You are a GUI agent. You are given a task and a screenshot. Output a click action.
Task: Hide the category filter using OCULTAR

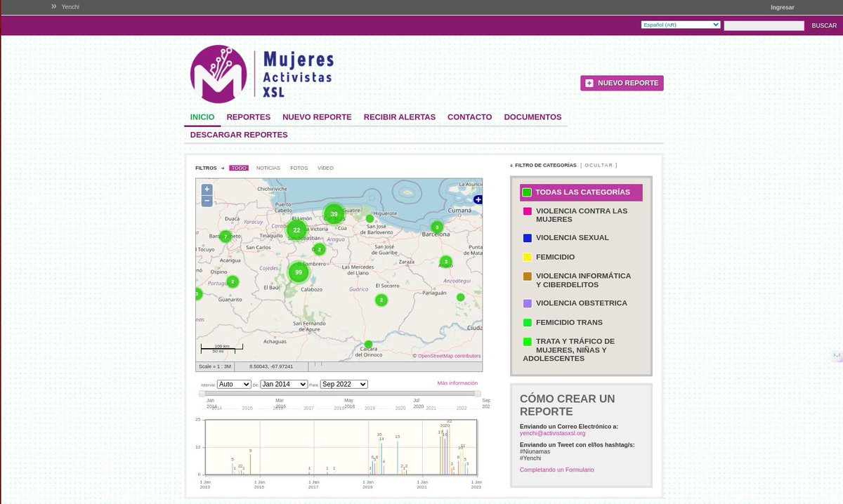[599, 165]
